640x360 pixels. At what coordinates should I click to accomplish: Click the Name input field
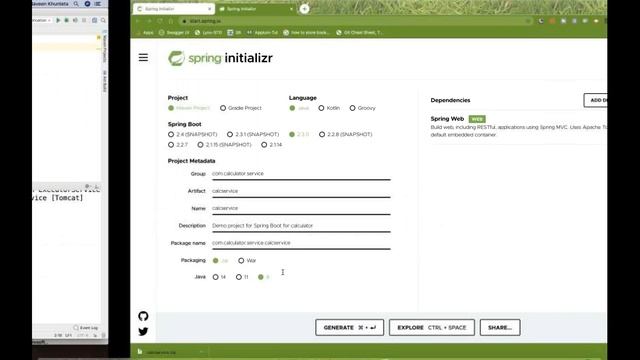click(301, 208)
